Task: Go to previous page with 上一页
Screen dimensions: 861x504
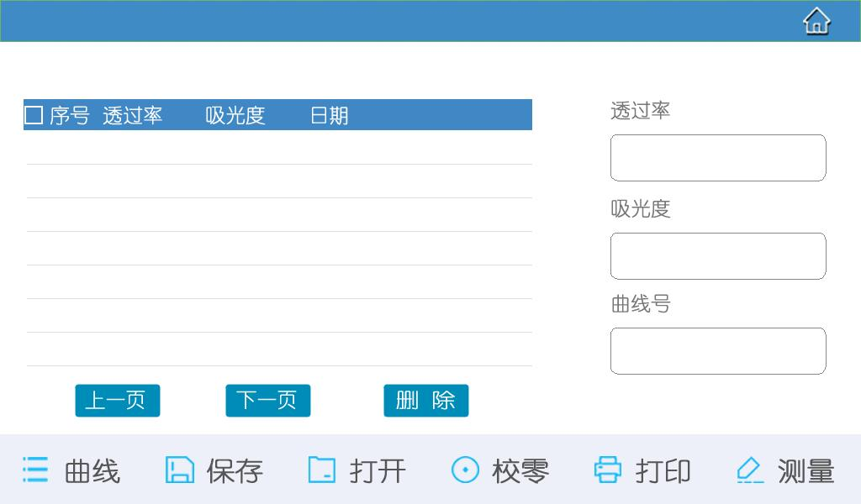Action: click(x=117, y=401)
